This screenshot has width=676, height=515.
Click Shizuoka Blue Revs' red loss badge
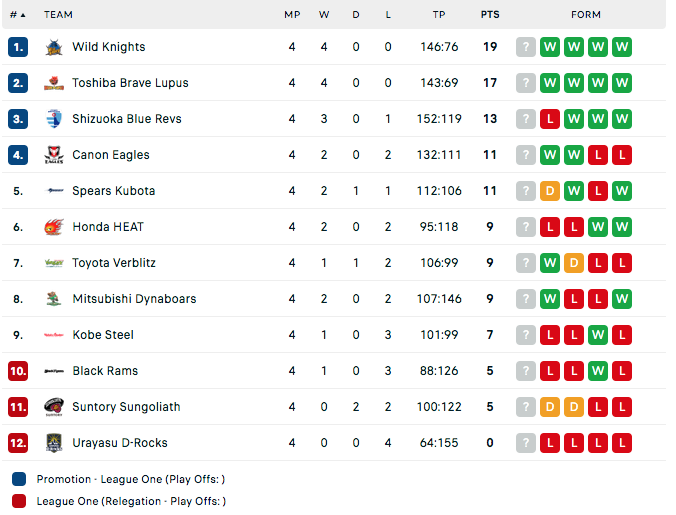pos(550,119)
